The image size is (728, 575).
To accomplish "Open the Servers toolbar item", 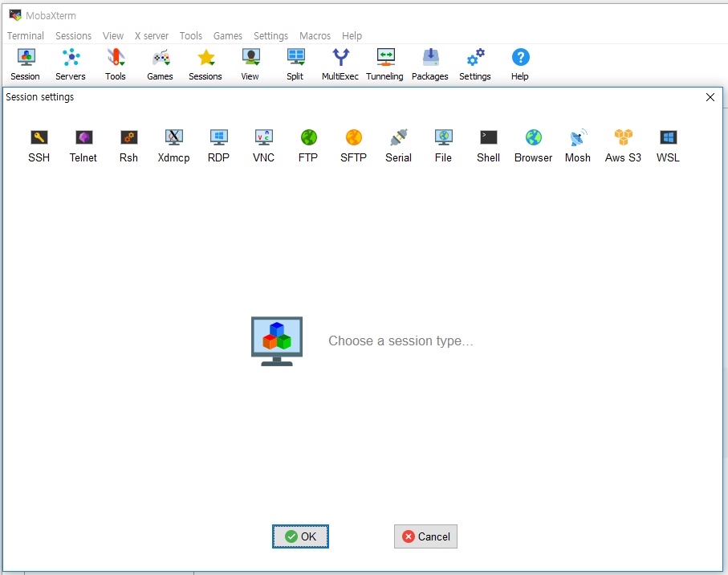I will click(71, 64).
